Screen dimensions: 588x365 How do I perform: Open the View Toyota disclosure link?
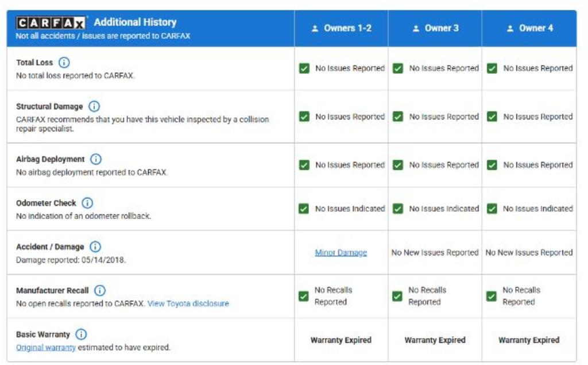[188, 303]
